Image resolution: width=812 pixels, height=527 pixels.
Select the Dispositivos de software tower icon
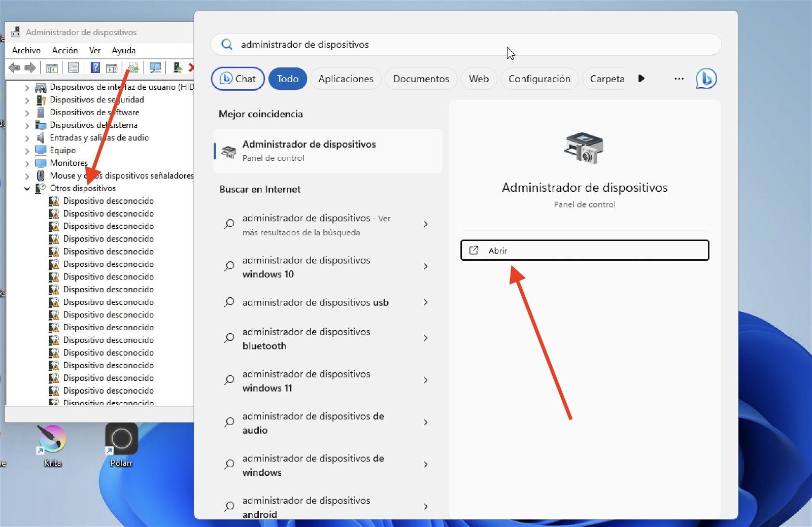[41, 113]
